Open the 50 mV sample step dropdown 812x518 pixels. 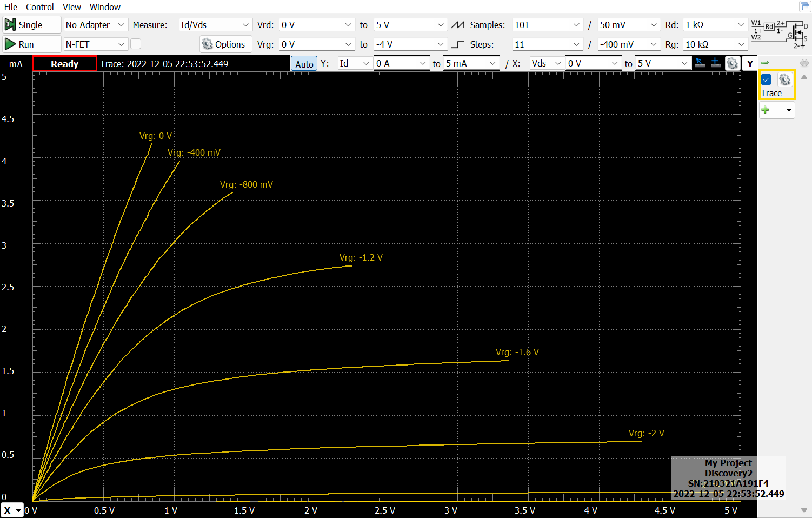629,25
